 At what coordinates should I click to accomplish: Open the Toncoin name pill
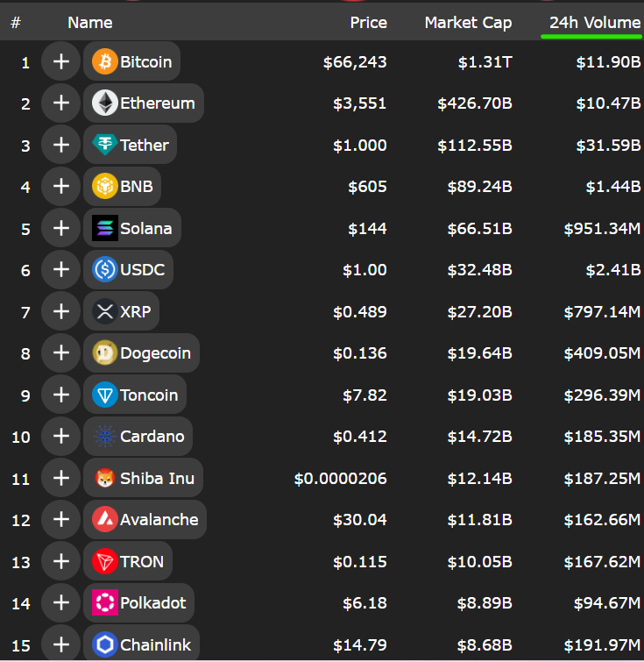click(135, 395)
